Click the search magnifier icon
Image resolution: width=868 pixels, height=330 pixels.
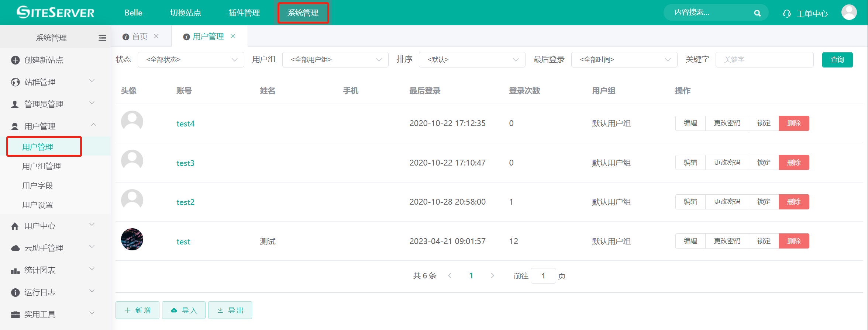click(757, 13)
